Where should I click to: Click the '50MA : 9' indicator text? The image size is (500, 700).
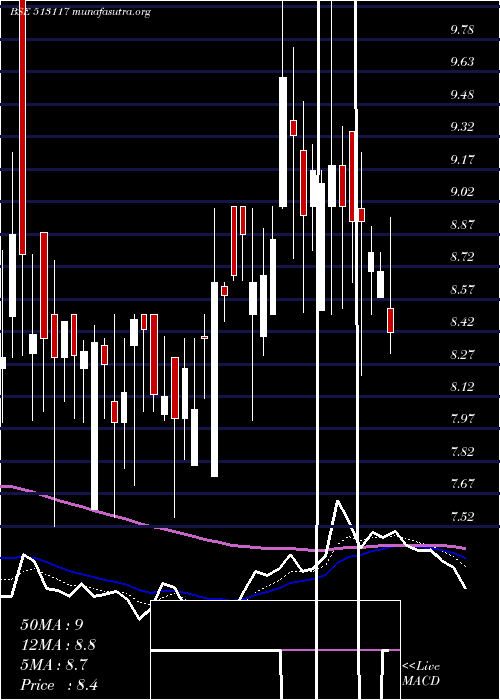tap(52, 625)
